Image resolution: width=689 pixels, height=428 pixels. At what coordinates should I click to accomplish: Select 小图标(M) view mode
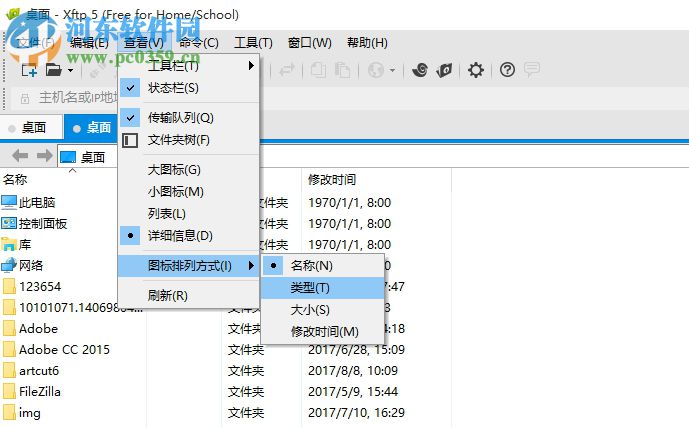click(x=189, y=192)
